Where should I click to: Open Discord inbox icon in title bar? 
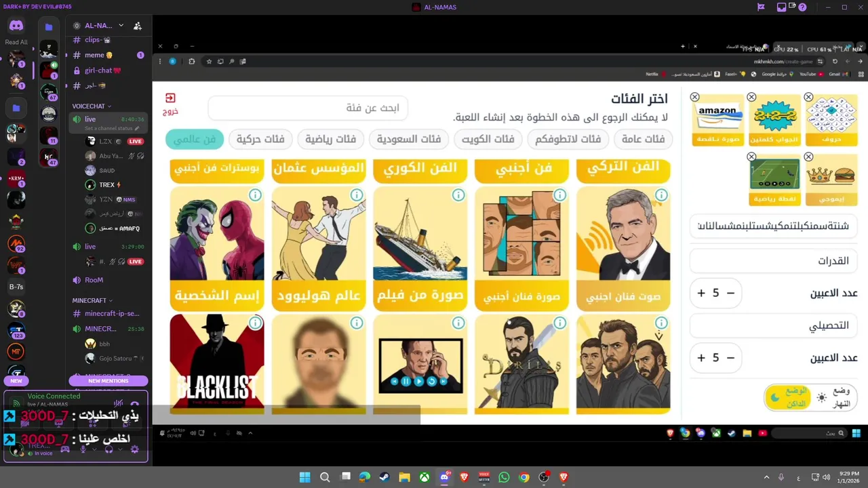(781, 7)
